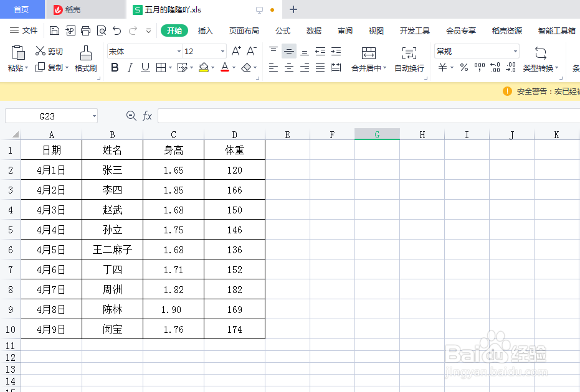Align text left
This screenshot has width=580, height=392.
click(273, 68)
